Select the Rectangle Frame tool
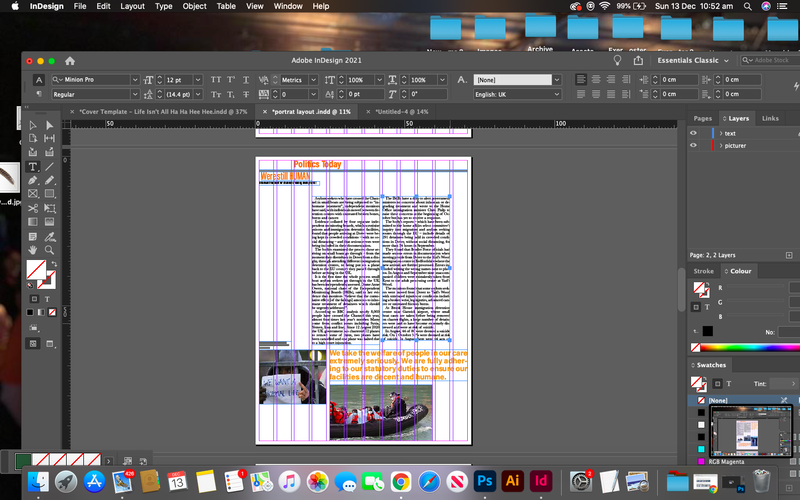This screenshot has width=800, height=500. (33, 194)
